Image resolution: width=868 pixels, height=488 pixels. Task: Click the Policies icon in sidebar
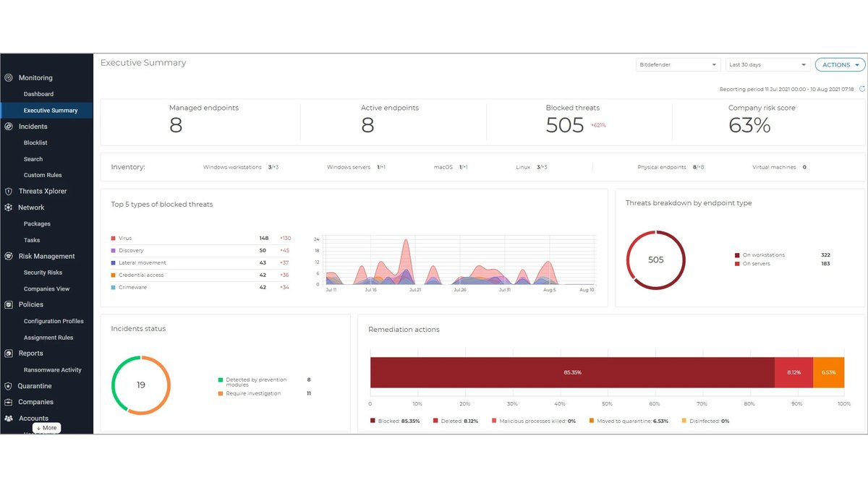pos(9,304)
